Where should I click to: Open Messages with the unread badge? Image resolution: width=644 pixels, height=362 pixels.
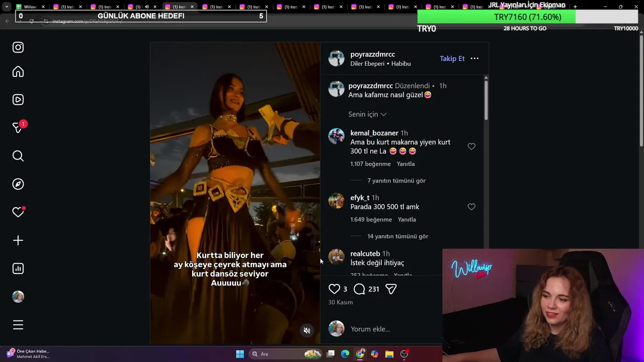pos(18,128)
